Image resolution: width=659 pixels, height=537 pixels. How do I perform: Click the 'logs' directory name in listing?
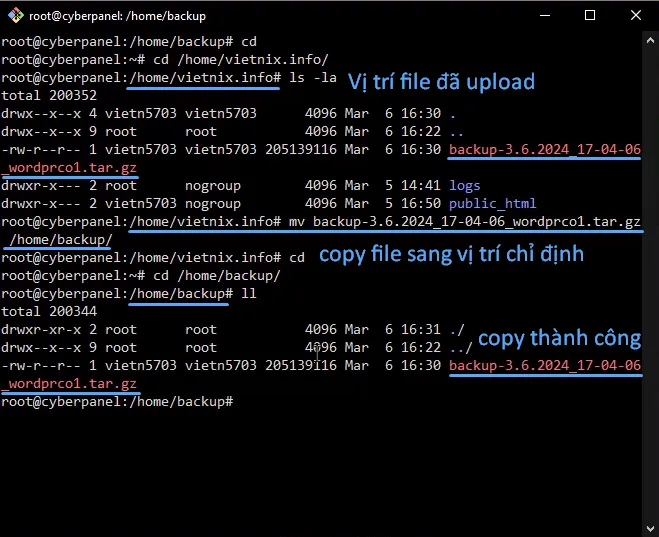click(465, 185)
